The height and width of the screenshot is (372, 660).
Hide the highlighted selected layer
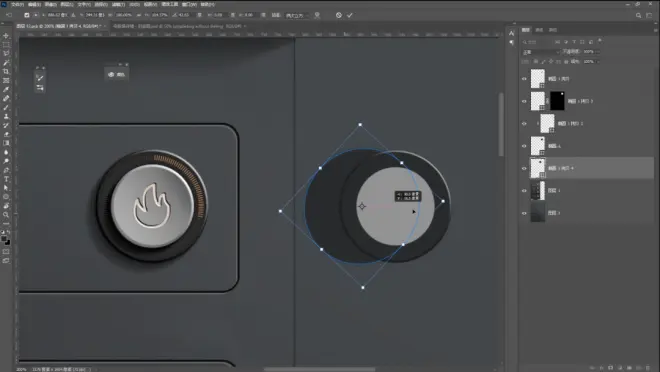[x=524, y=168]
